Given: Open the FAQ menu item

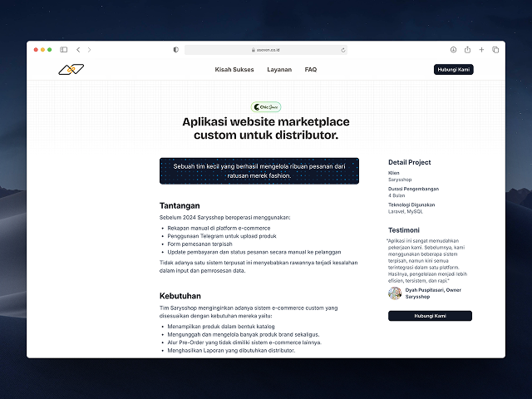Looking at the screenshot, I should point(310,69).
